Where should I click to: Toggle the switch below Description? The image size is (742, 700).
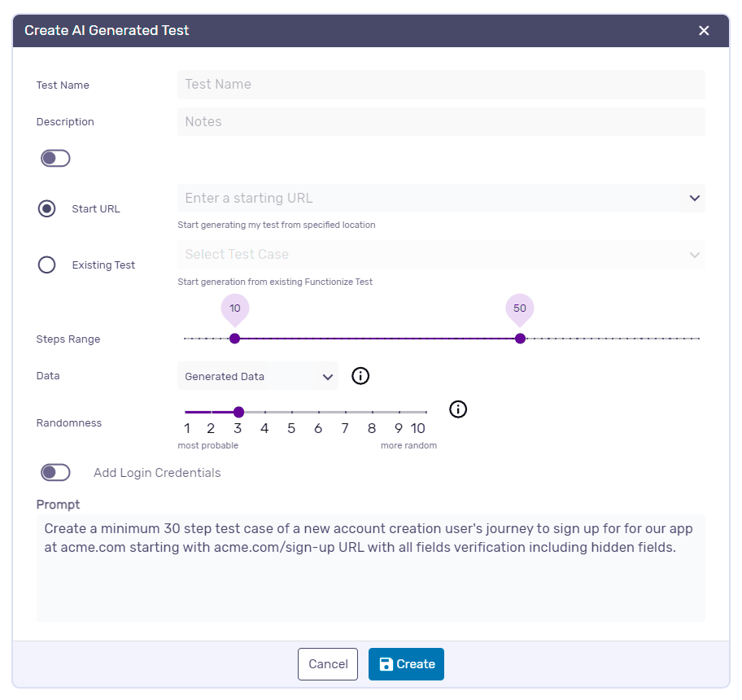[55, 159]
